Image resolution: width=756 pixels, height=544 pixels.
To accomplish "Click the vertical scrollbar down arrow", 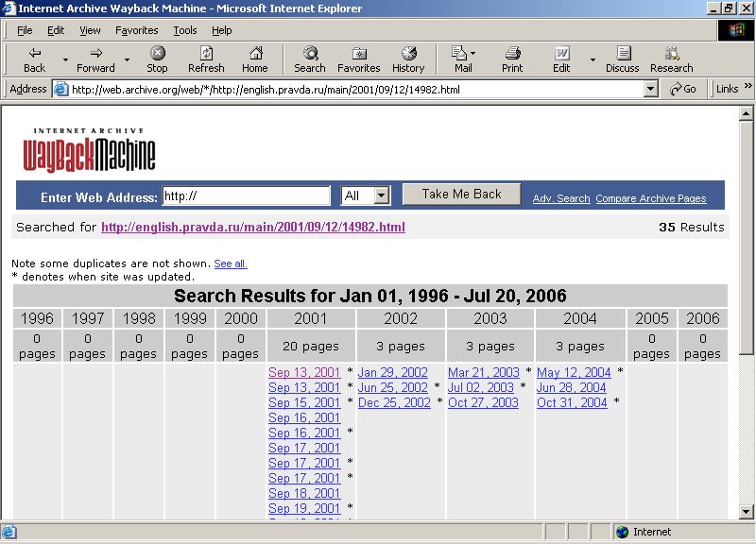I will 746,512.
